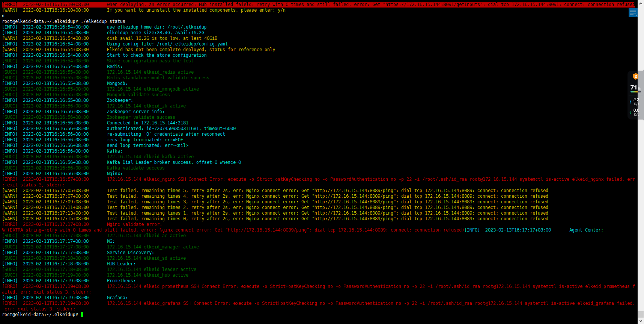Click 'recv loop terminated: err=EOF' line

145,140
